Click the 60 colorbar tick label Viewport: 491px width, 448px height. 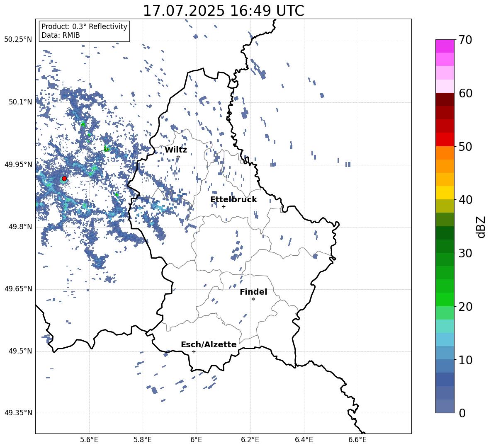pyautogui.click(x=465, y=93)
